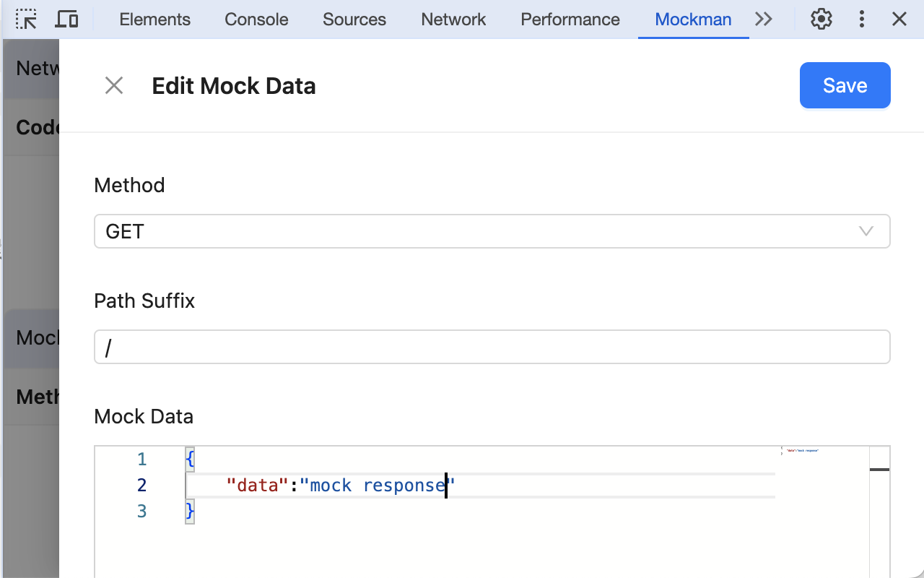Open the Sources tab
Image resolution: width=924 pixels, height=578 pixels.
354,20
